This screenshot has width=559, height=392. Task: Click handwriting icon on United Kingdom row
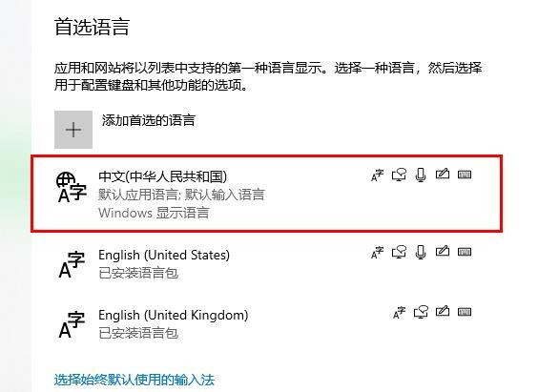[443, 311]
